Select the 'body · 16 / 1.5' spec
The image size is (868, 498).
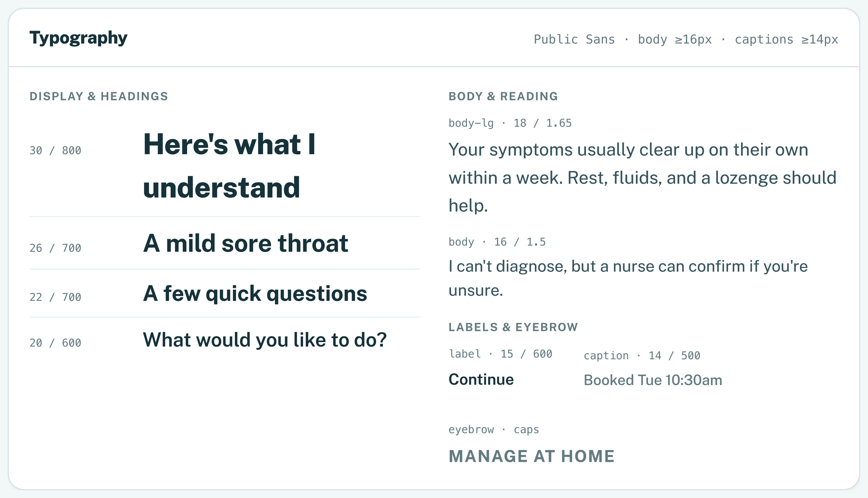497,242
